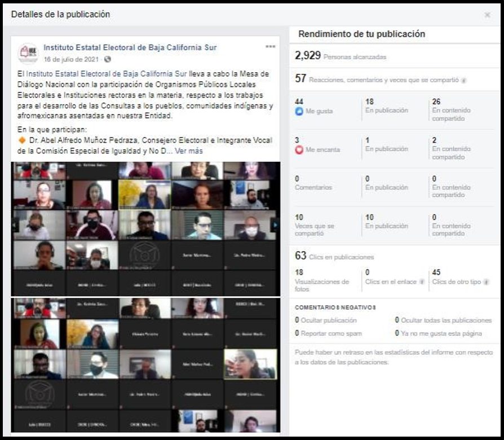This screenshot has height=440, width=504.
Task: Click info icon next to reactions summary
Action: coord(463,81)
